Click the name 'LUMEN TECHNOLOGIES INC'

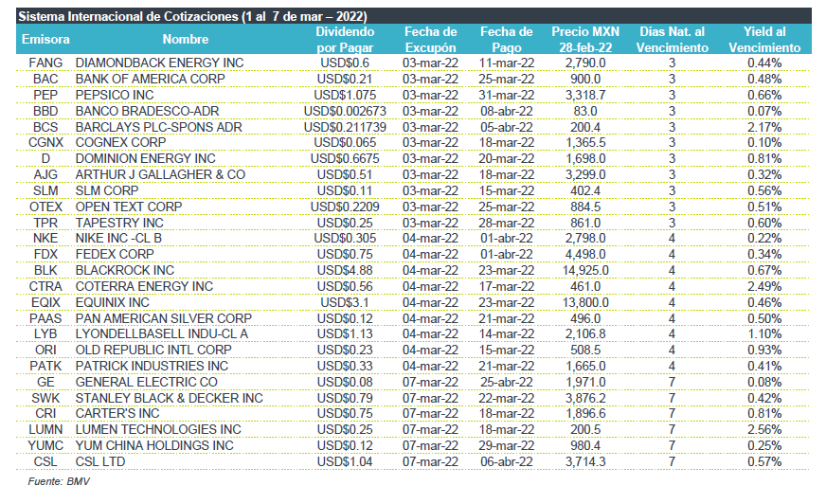click(158, 430)
